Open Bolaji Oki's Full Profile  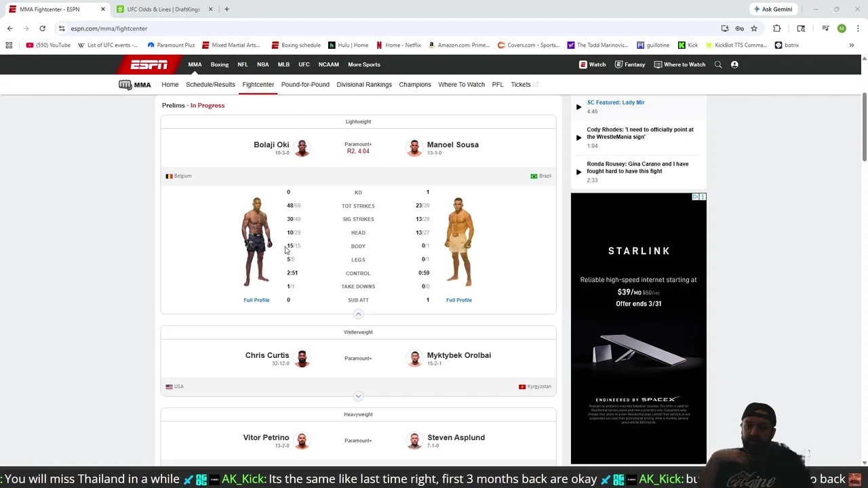click(256, 300)
